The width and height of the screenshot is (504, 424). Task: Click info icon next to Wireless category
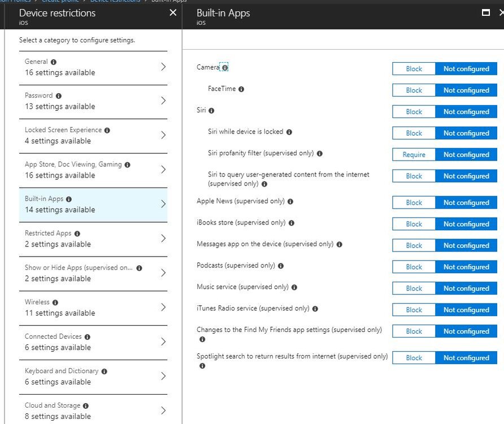(55, 302)
